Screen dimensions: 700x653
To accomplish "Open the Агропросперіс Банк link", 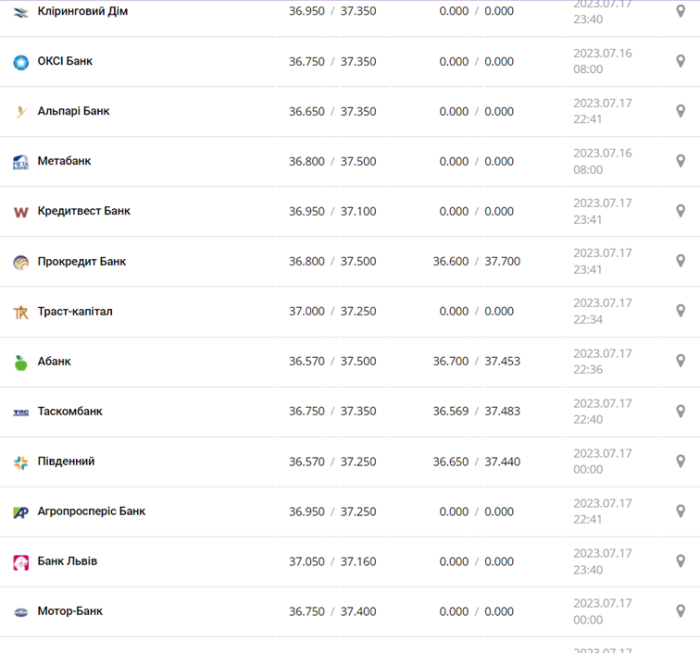I will [92, 511].
